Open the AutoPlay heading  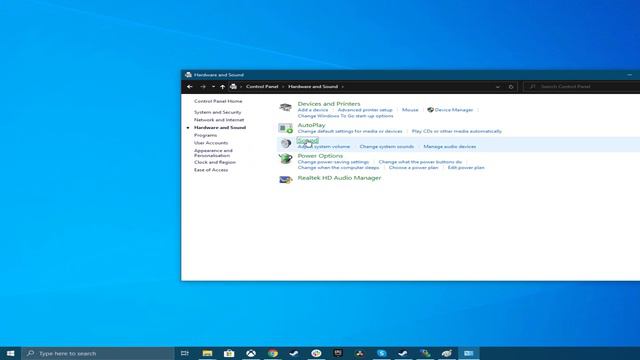[x=311, y=125]
